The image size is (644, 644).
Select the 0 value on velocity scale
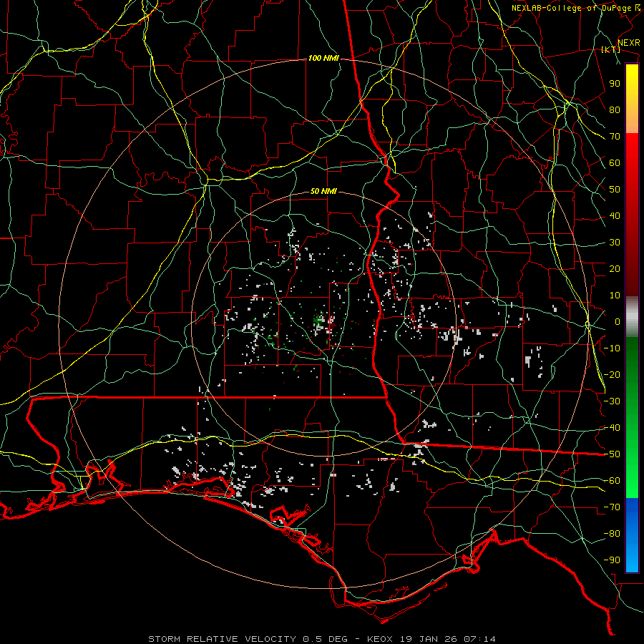click(618, 322)
